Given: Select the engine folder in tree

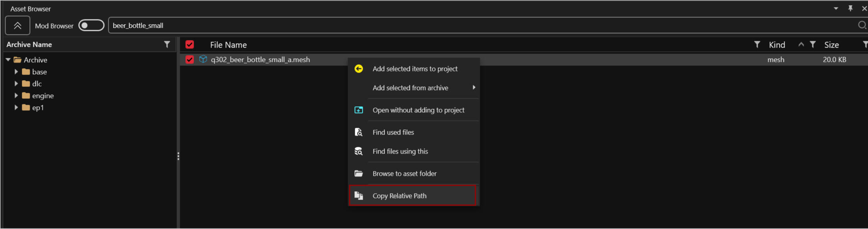Looking at the screenshot, I should click(x=42, y=96).
